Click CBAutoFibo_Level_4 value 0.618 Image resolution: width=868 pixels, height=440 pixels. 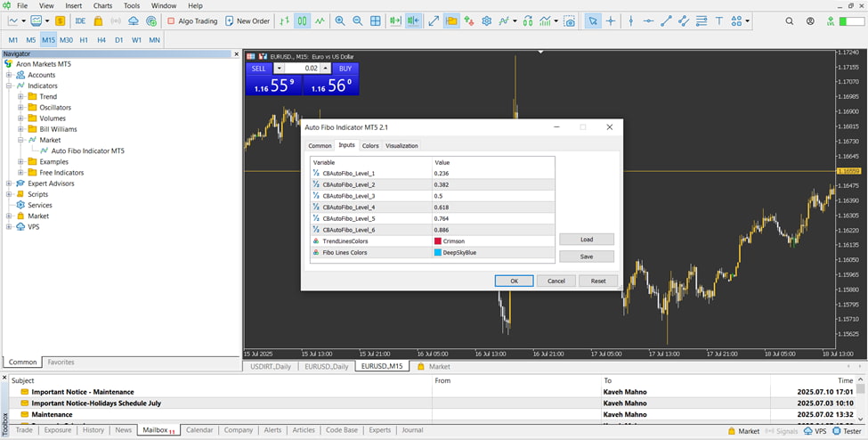point(493,208)
